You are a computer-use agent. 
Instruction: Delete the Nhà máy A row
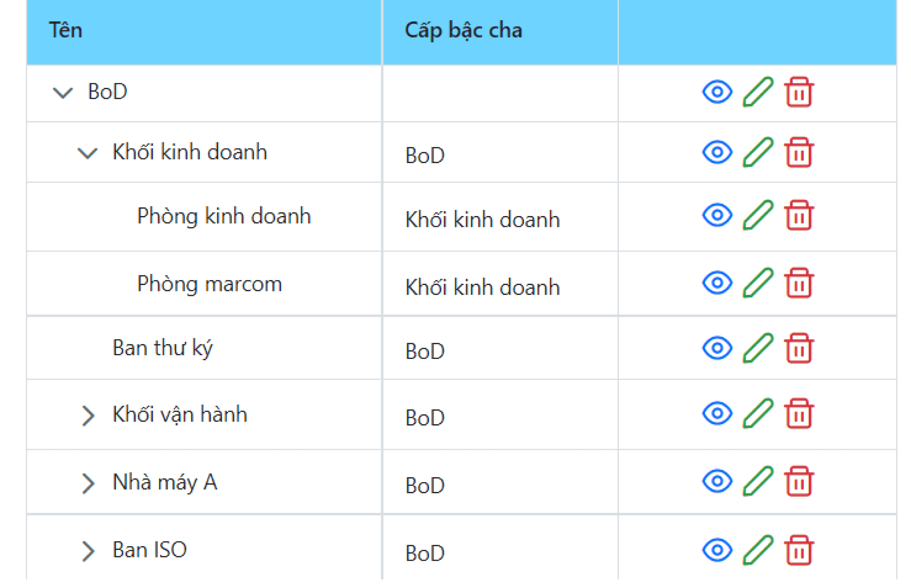[x=799, y=482]
